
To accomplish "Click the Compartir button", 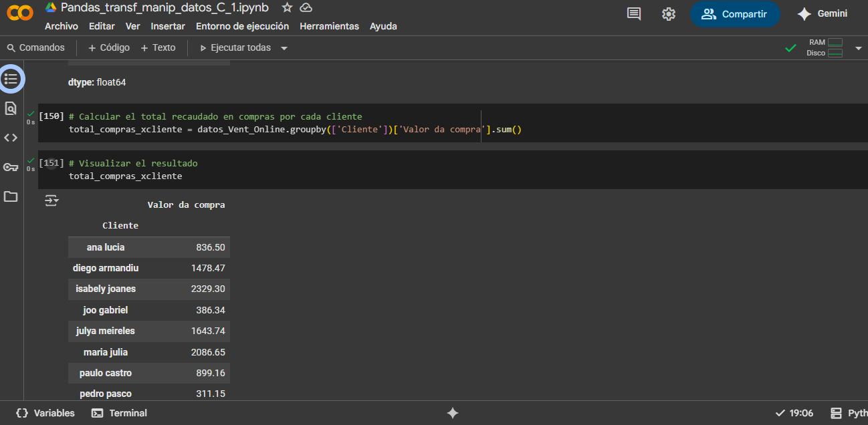I will (735, 14).
